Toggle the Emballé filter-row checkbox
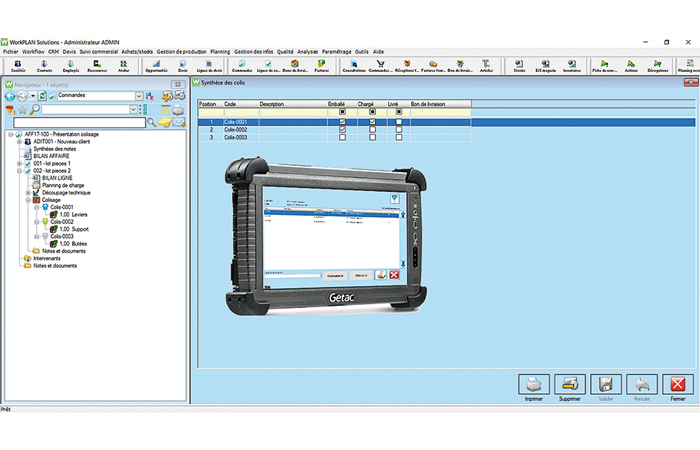 coord(342,112)
